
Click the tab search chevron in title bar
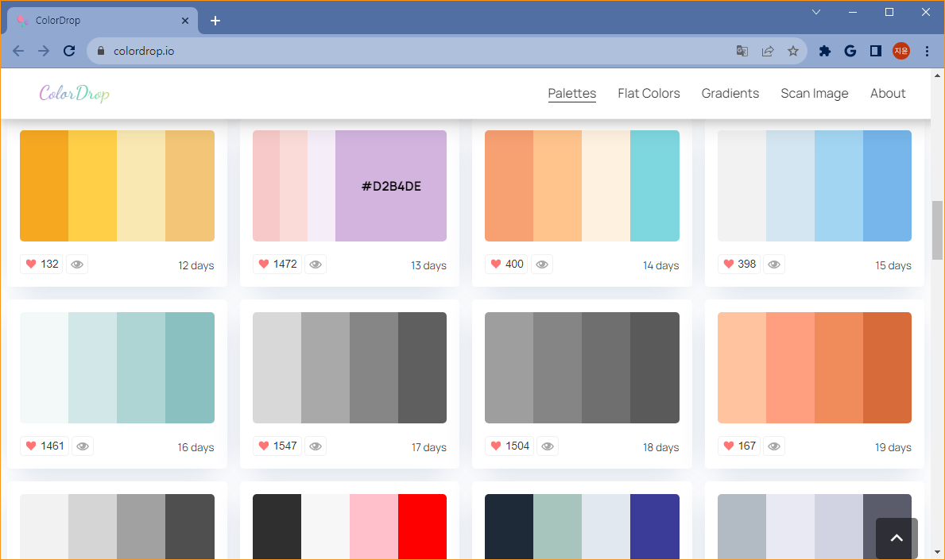coord(816,12)
